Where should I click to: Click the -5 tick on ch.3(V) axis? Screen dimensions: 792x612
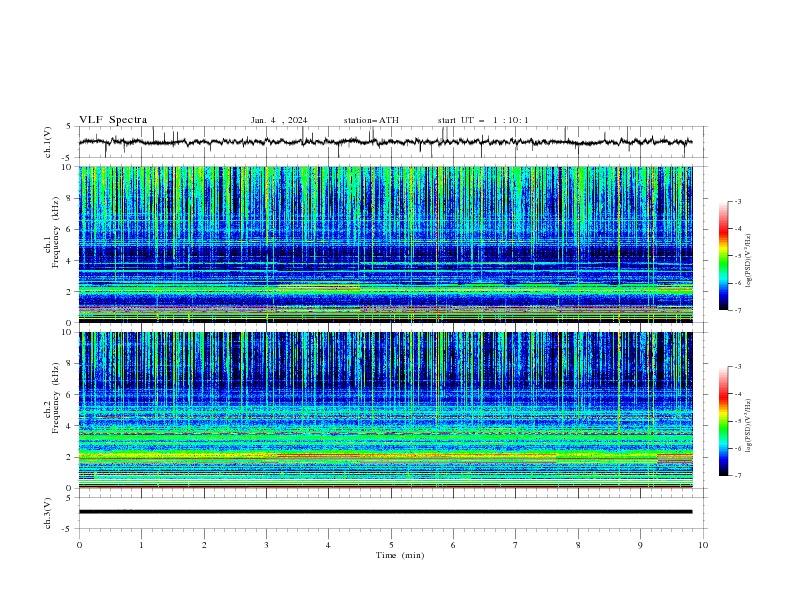click(68, 529)
